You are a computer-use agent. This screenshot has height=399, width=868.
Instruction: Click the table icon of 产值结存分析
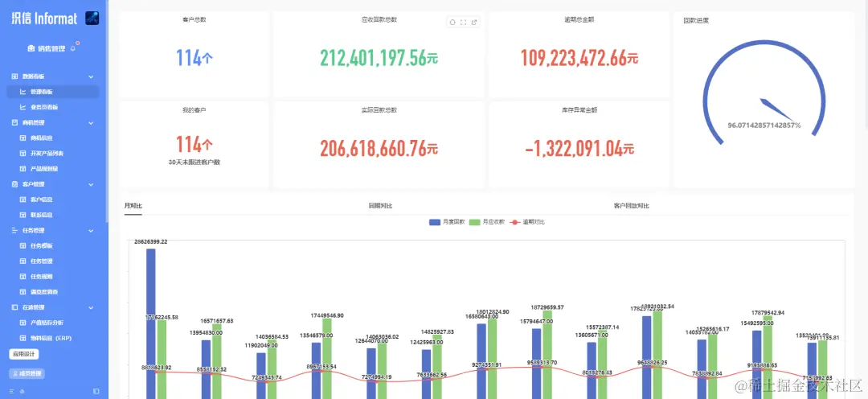(x=23, y=322)
